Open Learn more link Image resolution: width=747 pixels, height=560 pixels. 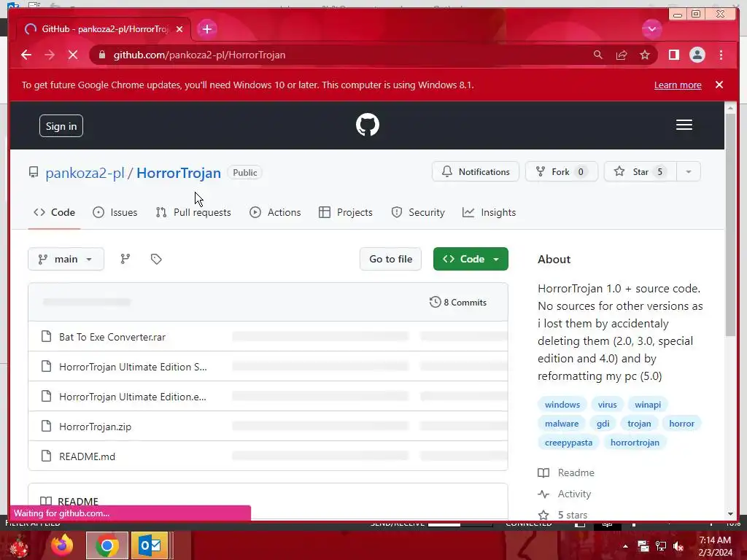(x=678, y=85)
